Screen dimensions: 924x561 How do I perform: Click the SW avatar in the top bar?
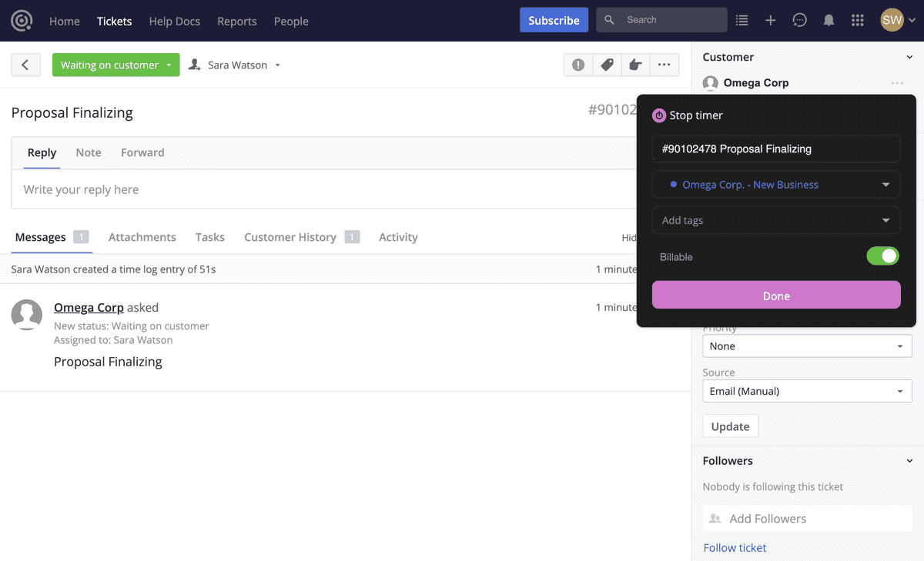point(891,20)
